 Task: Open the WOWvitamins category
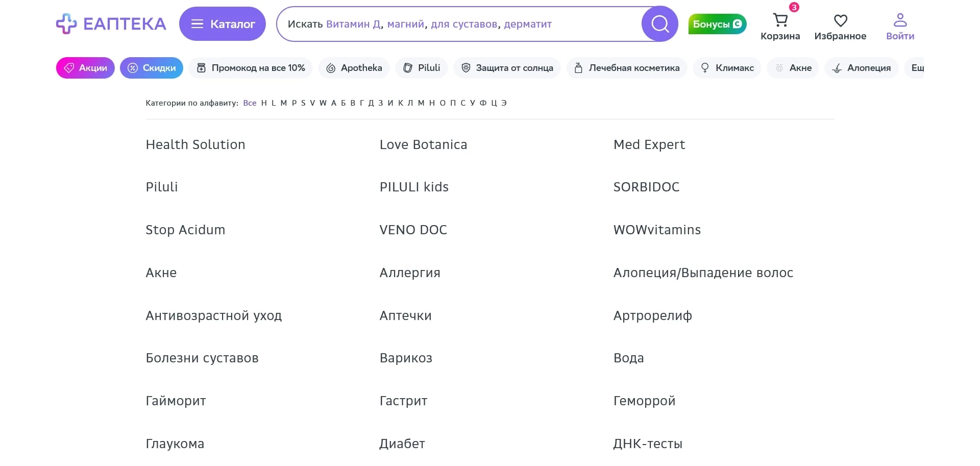[x=657, y=230]
